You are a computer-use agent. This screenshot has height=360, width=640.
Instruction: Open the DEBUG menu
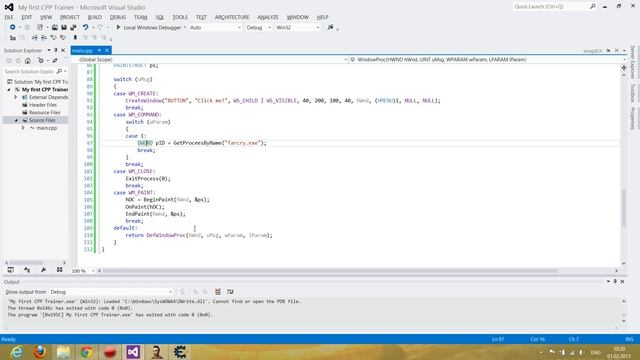tap(118, 17)
